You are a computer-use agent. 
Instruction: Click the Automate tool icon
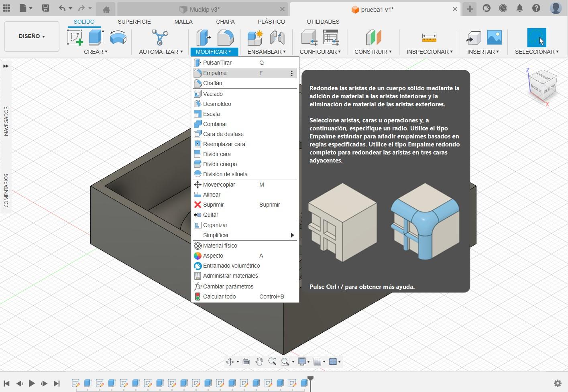[160, 38]
